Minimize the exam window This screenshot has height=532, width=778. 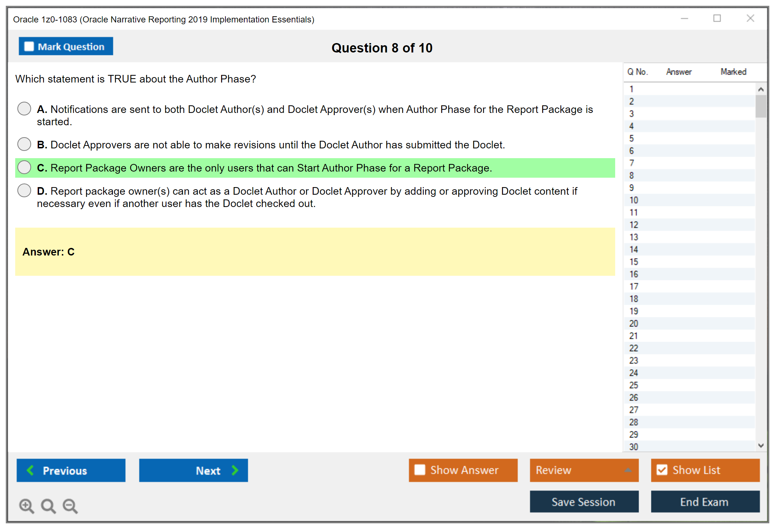(x=684, y=18)
